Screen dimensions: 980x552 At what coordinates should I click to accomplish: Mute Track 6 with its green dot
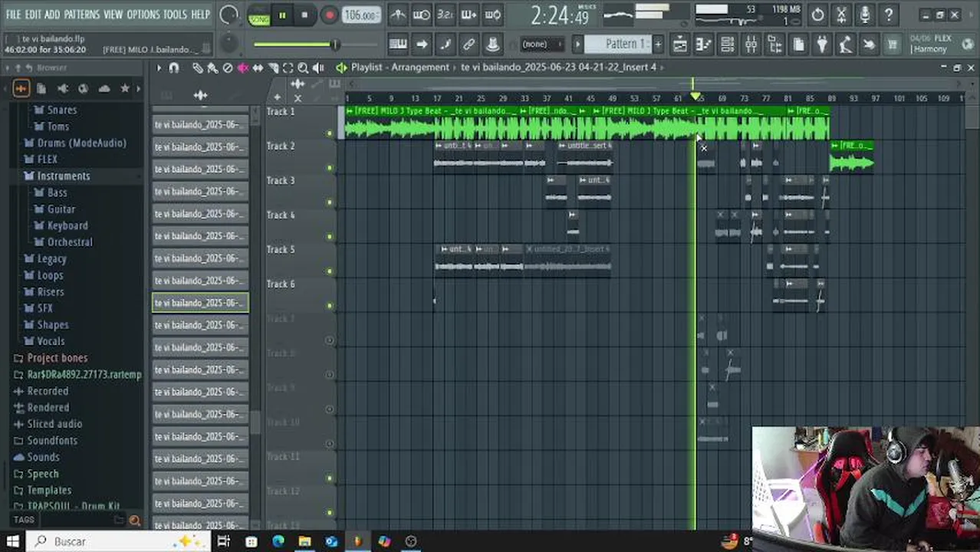(x=331, y=306)
